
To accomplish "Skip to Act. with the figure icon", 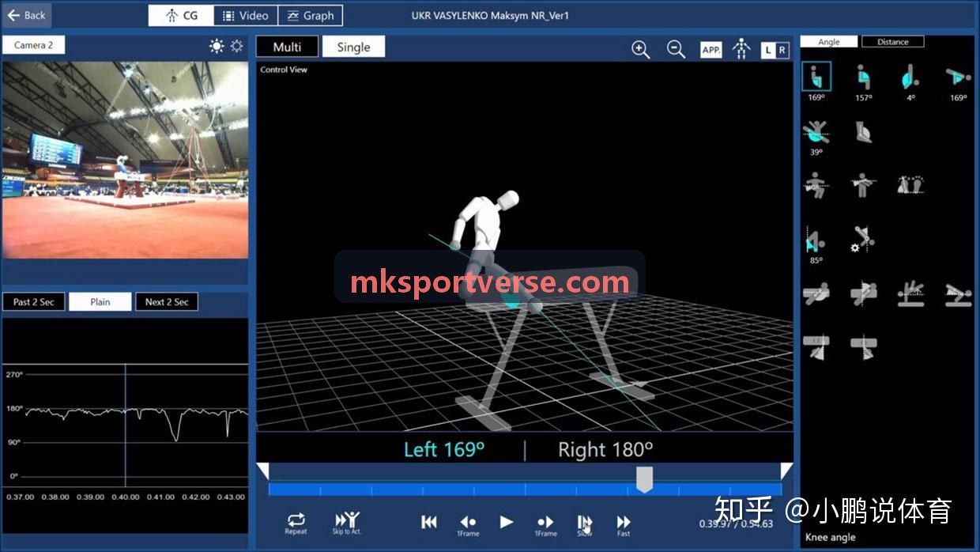I will coord(347,523).
